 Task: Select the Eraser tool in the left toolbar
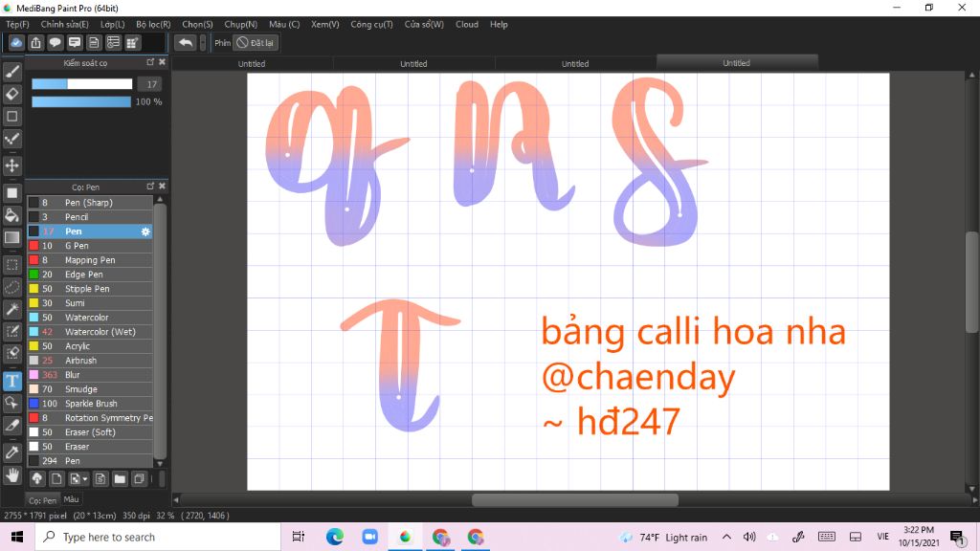point(11,95)
